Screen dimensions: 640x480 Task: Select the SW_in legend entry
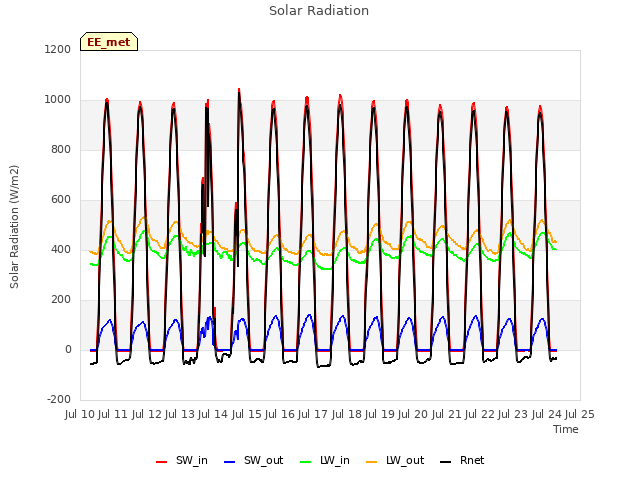(x=182, y=460)
